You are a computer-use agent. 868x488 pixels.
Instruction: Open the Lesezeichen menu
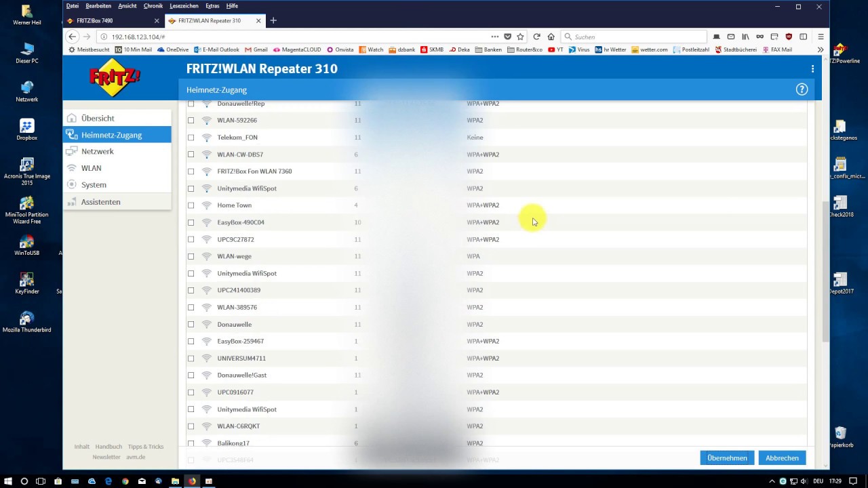tap(184, 6)
